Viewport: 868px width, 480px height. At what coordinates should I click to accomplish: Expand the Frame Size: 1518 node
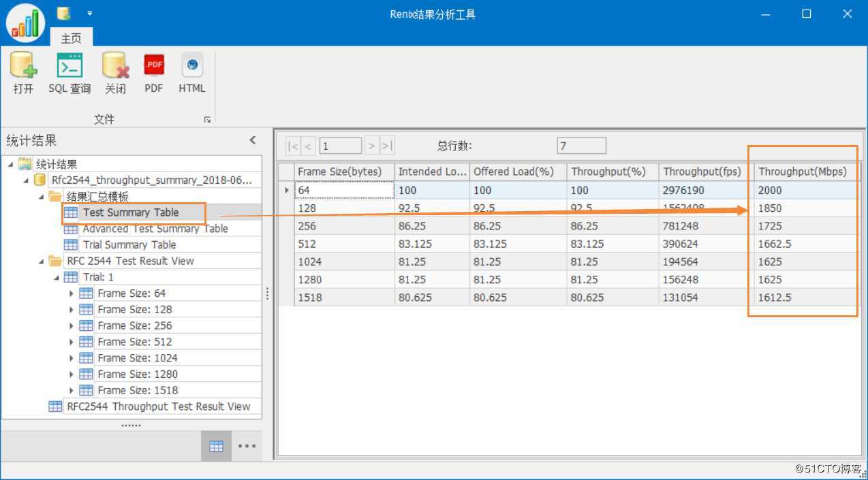(72, 390)
